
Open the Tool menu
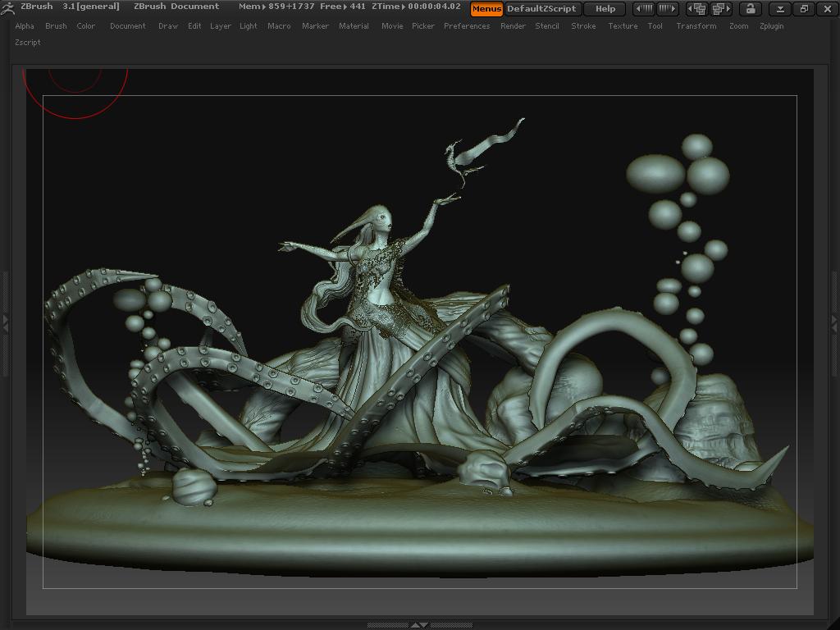coord(655,25)
